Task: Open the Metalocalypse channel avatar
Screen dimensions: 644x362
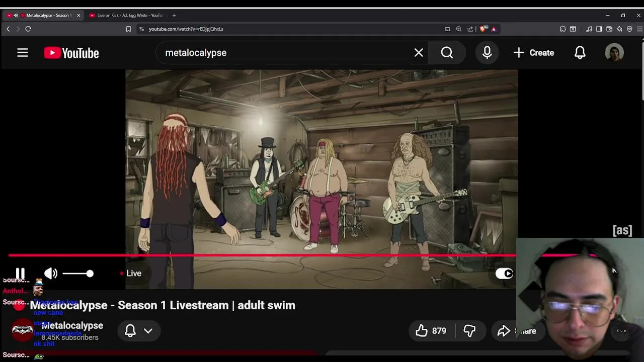Action: coord(23,330)
